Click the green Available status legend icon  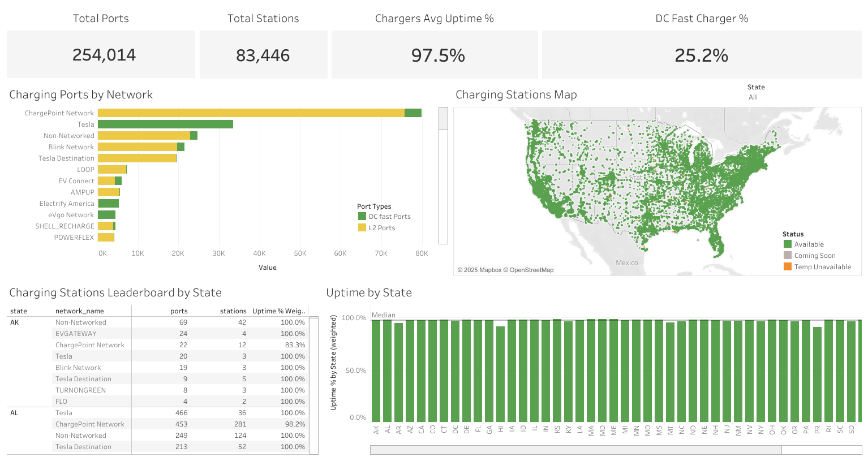(789, 244)
